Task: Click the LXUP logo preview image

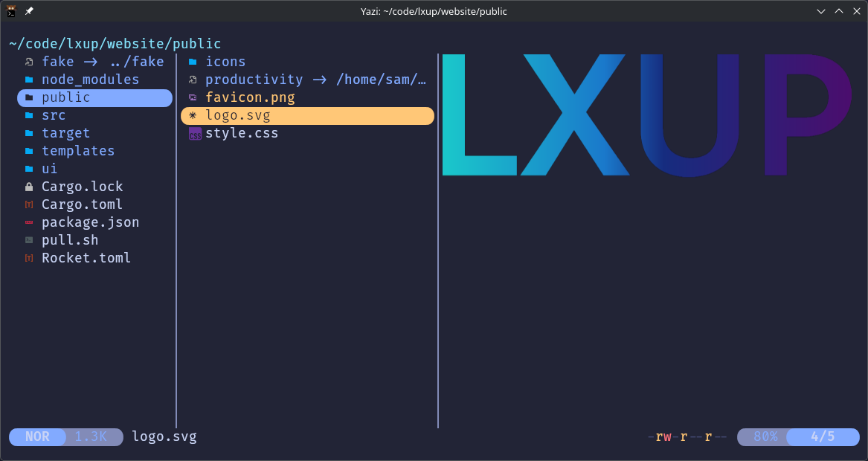Action: click(647, 115)
